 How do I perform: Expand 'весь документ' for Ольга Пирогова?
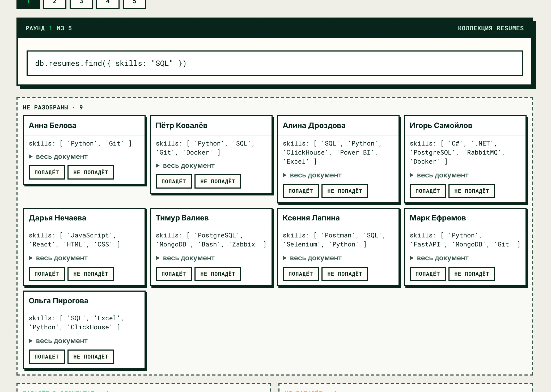(58, 341)
